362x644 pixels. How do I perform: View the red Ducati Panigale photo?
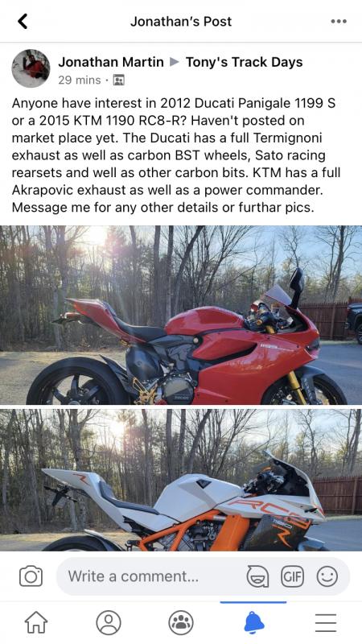(181, 315)
